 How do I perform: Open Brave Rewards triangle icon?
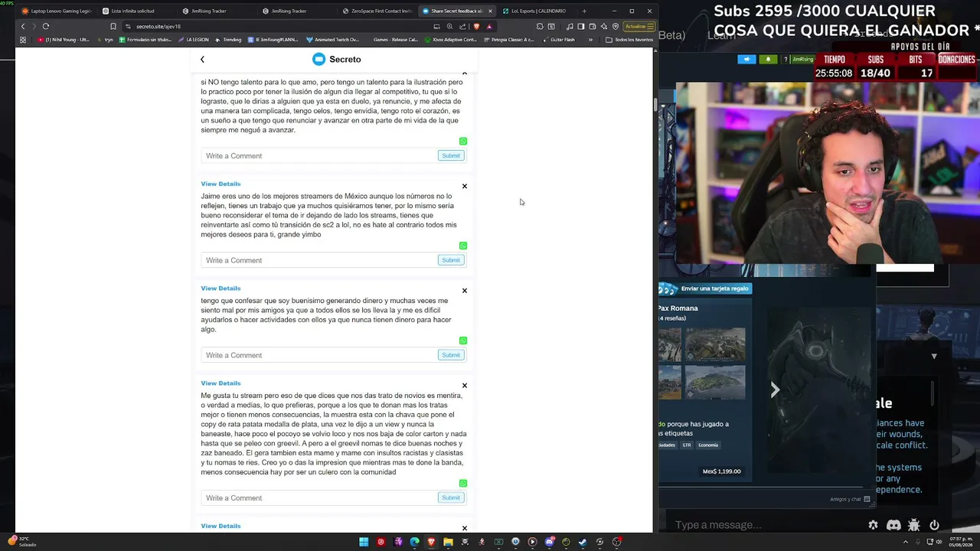point(489,26)
